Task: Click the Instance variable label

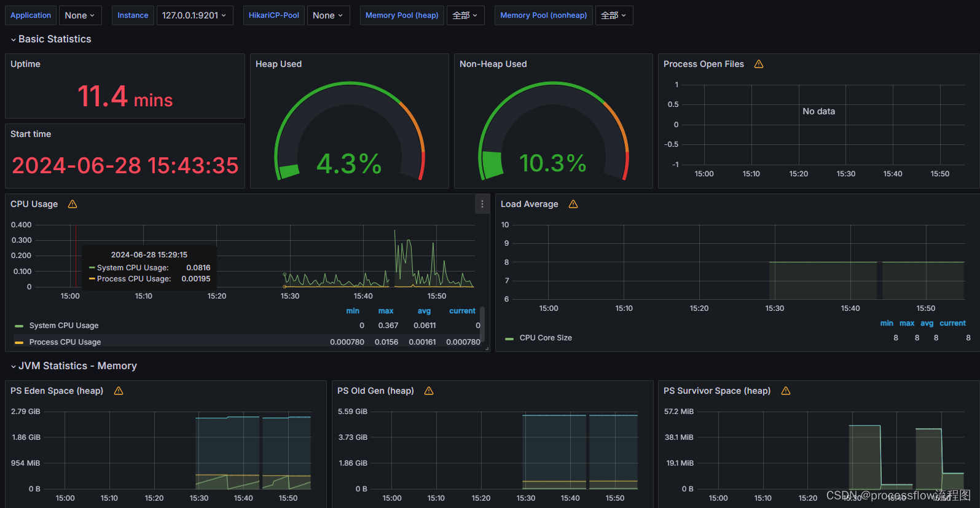Action: point(133,15)
